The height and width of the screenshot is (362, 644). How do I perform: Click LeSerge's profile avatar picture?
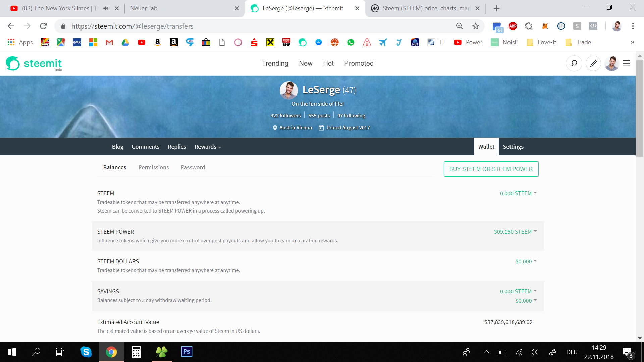[288, 90]
